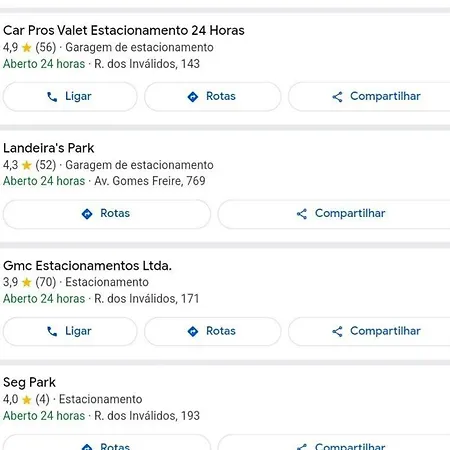Select Landeira's Park 4,3 rating with 52 reviews
This screenshot has width=450, height=450.
pyautogui.click(x=29, y=165)
